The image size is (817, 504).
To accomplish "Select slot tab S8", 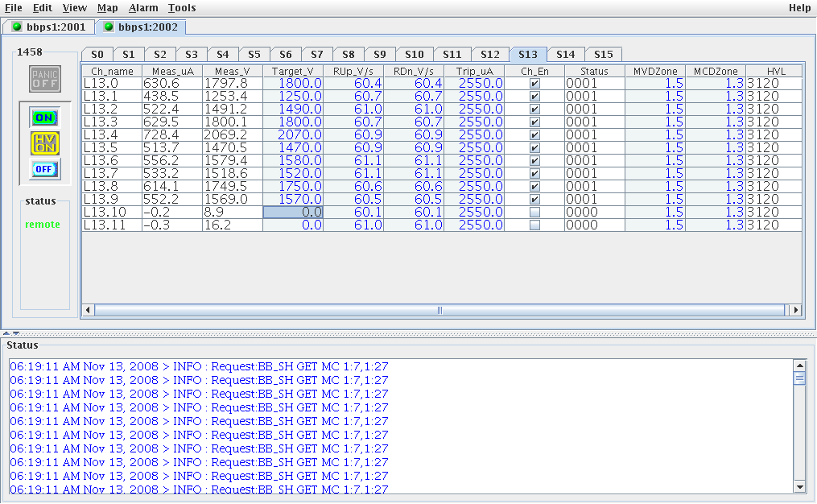I will [x=349, y=54].
